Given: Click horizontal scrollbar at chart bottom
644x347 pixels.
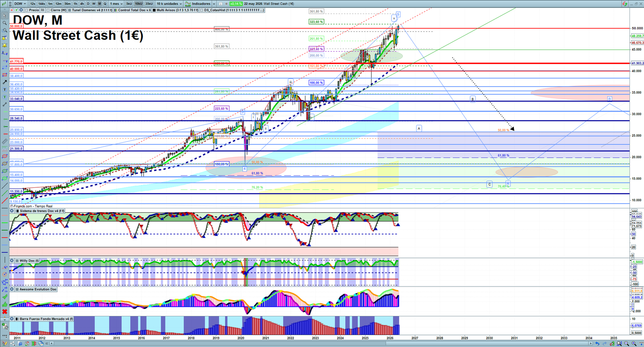Looking at the screenshot, I should [x=322, y=343].
